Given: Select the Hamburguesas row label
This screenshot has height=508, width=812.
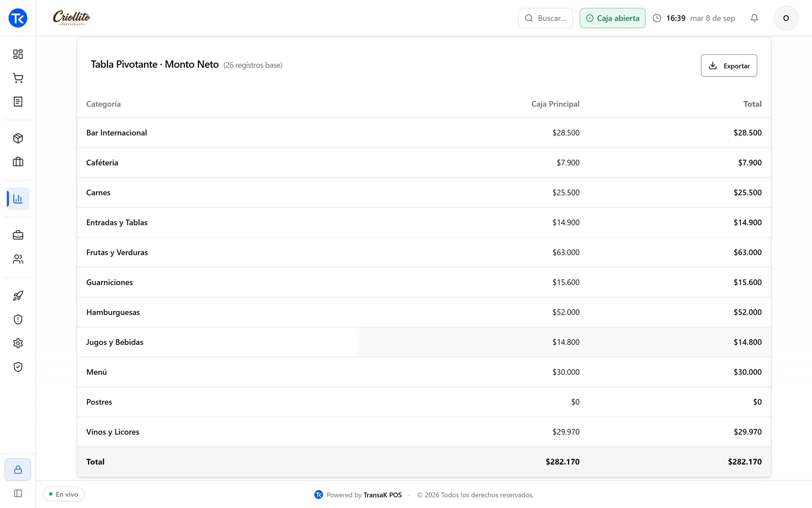Looking at the screenshot, I should tap(113, 312).
